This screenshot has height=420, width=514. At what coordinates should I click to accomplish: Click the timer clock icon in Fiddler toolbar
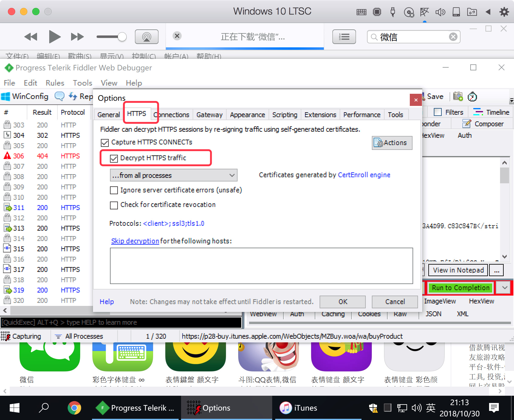tap(472, 97)
